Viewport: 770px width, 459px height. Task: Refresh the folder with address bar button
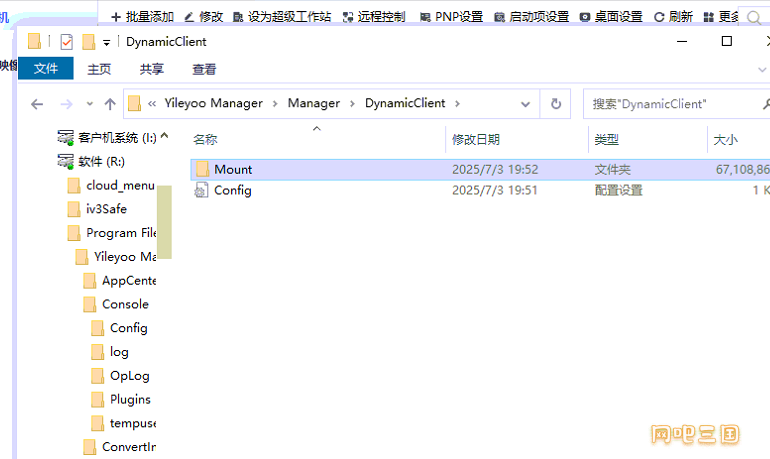pos(556,104)
